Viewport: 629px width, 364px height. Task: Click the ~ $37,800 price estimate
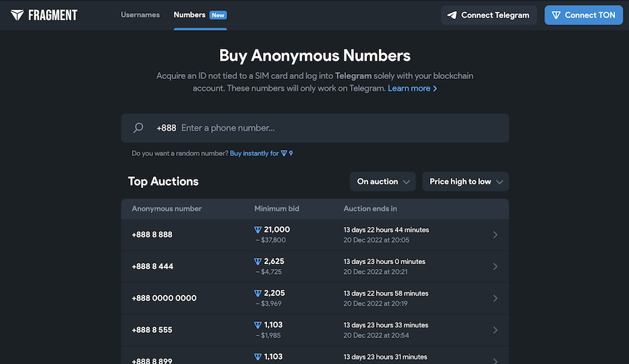click(x=270, y=240)
